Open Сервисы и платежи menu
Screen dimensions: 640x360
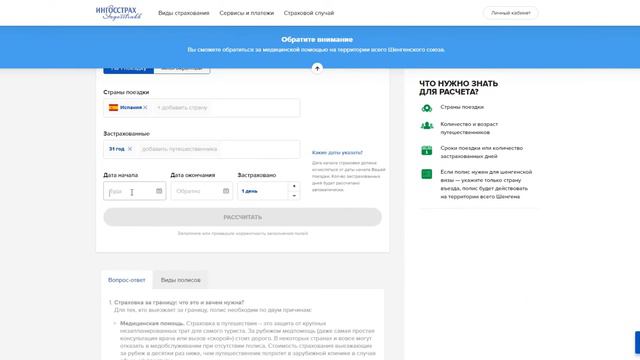247,13
